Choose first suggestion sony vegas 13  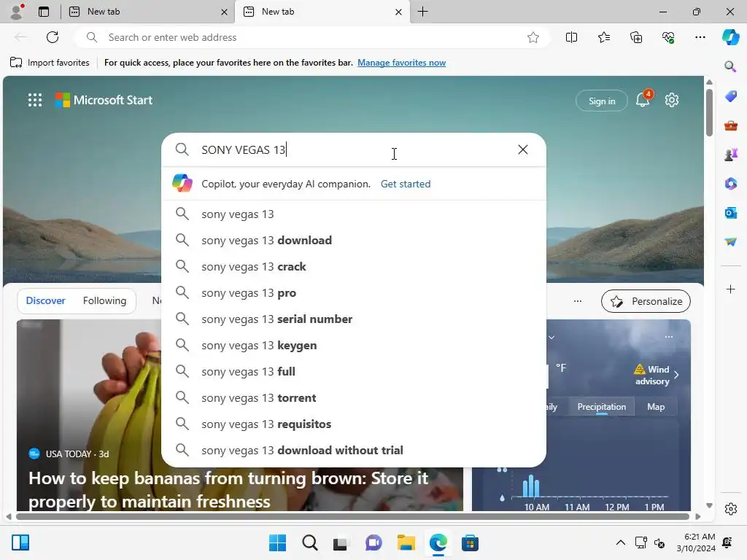pos(354,214)
